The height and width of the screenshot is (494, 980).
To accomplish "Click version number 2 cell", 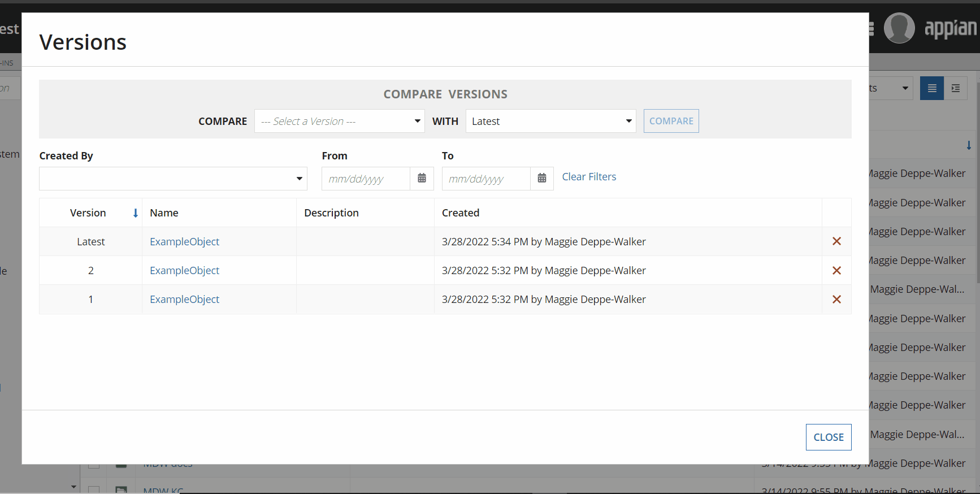I will [90, 270].
